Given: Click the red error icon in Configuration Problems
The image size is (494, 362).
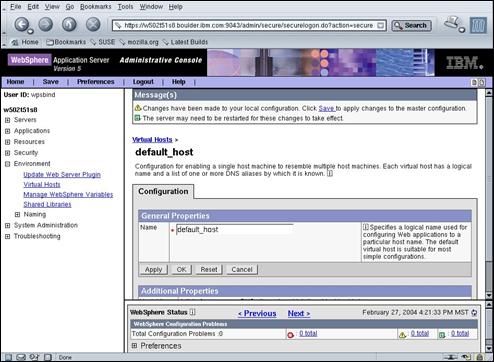Looking at the screenshot, I should click(290, 334).
